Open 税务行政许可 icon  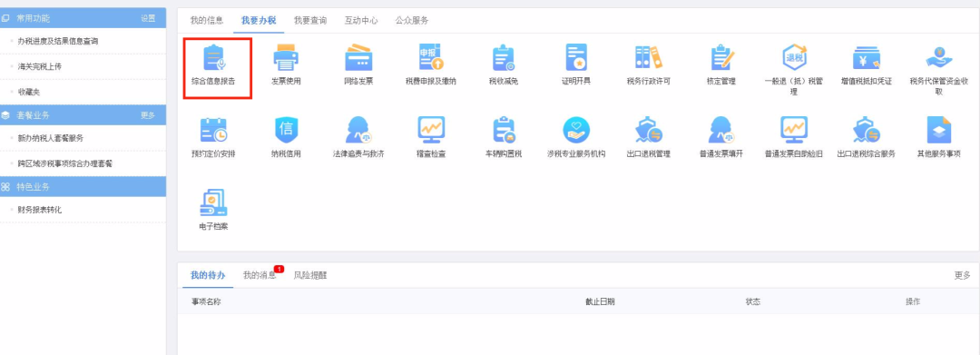point(648,57)
